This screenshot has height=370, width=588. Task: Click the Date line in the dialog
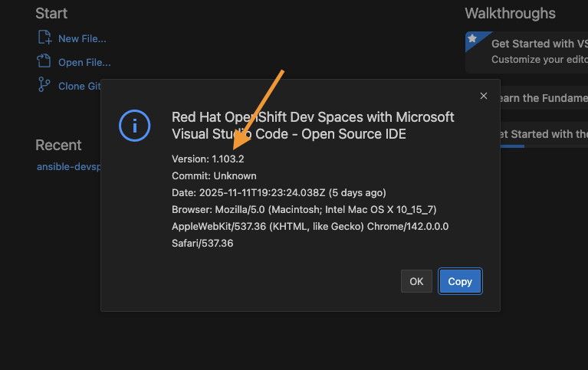[278, 192]
